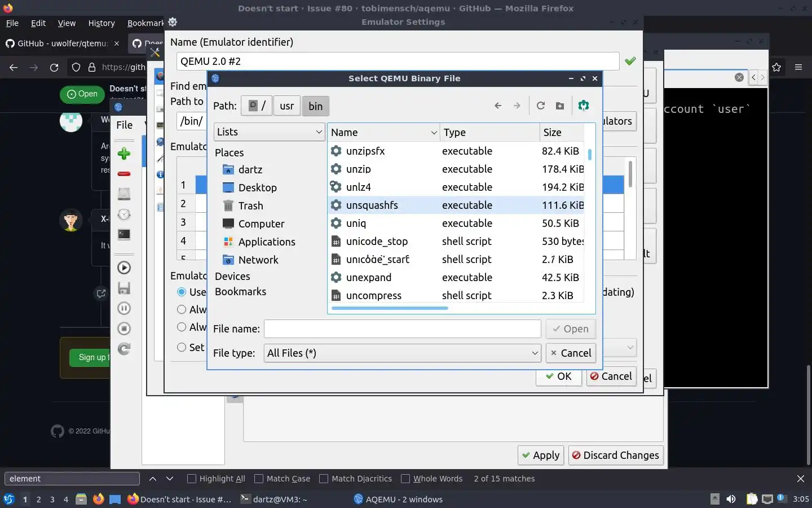Click the AQEMU stop VM icon
Image resolution: width=812 pixels, height=508 pixels.
point(124,329)
